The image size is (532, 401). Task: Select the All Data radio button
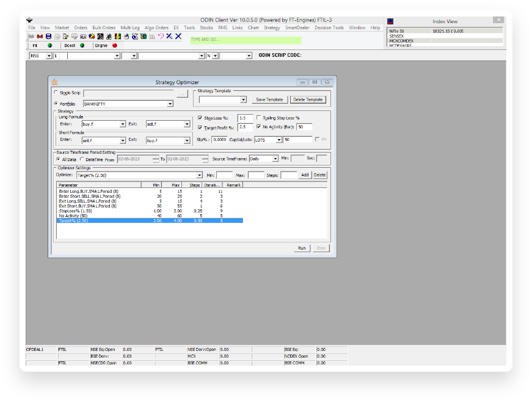pyautogui.click(x=58, y=159)
